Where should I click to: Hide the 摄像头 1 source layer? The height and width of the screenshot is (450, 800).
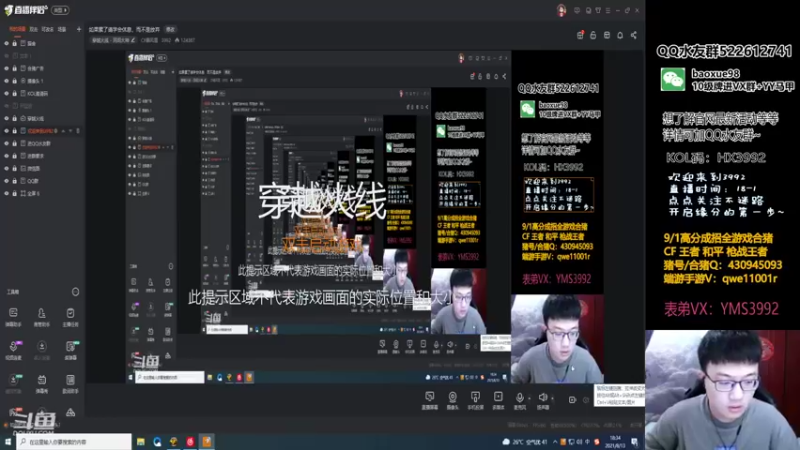7,81
